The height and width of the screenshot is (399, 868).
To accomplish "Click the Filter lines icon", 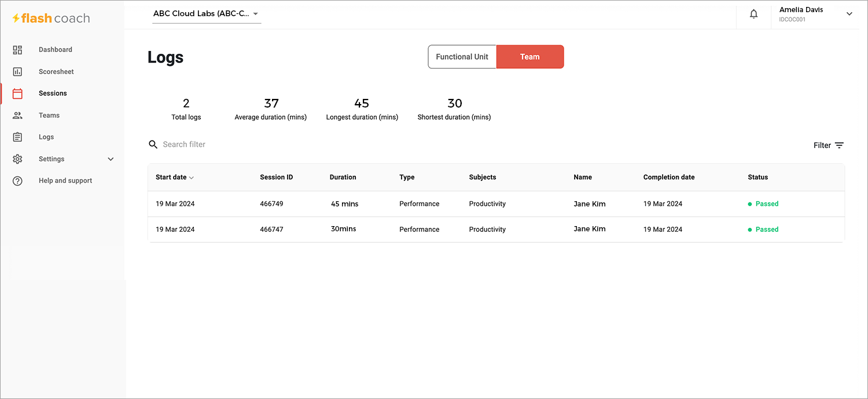I will tap(839, 146).
